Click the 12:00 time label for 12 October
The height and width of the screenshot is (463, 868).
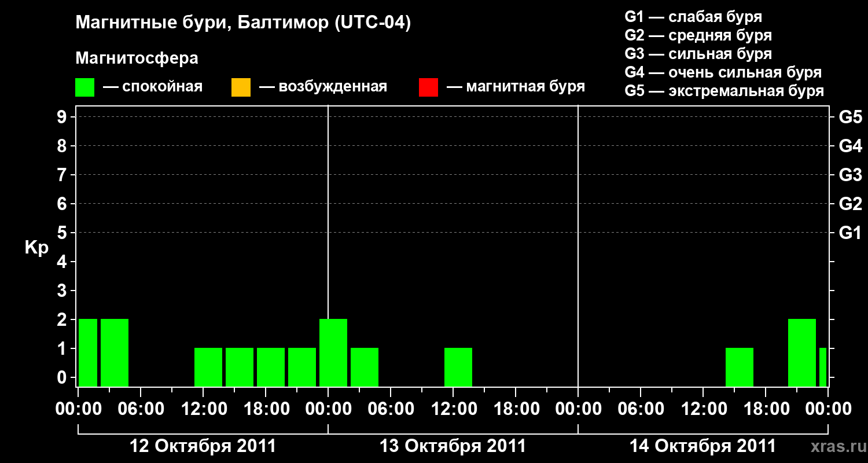203,409
